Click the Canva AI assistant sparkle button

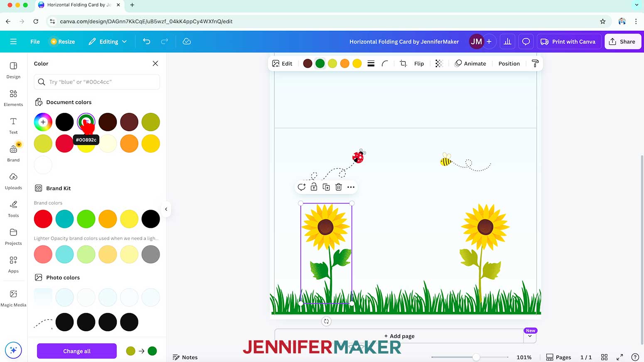[x=13, y=350]
